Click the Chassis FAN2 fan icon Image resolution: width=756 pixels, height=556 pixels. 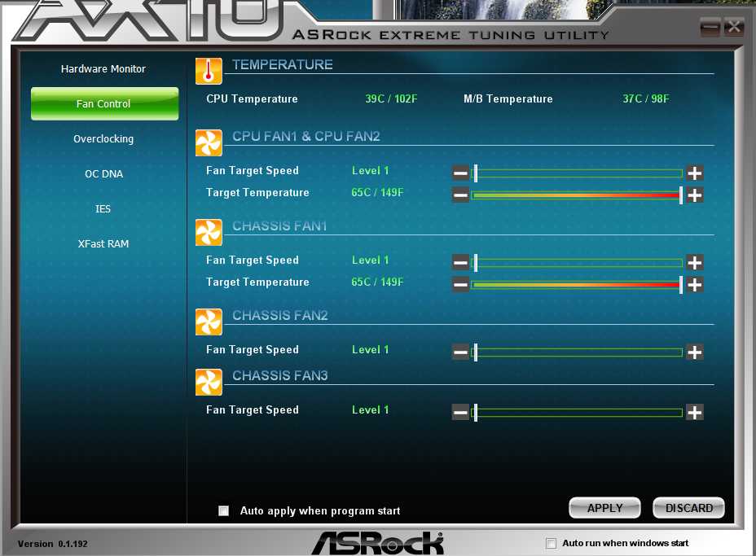coord(209,322)
